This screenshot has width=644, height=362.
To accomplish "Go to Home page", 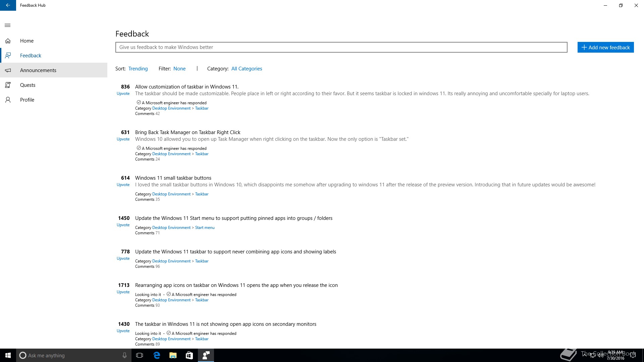I will 27,41.
